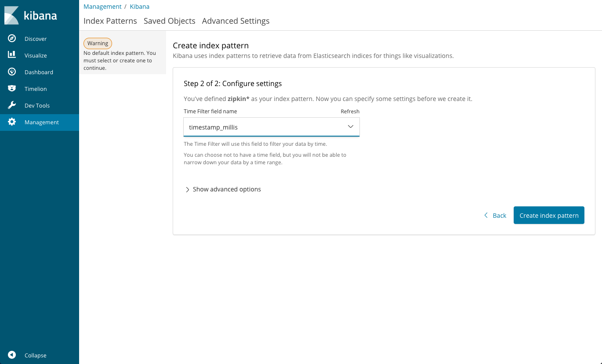Switch to the Advanced Settings tab
The width and height of the screenshot is (602, 364).
coord(236,21)
